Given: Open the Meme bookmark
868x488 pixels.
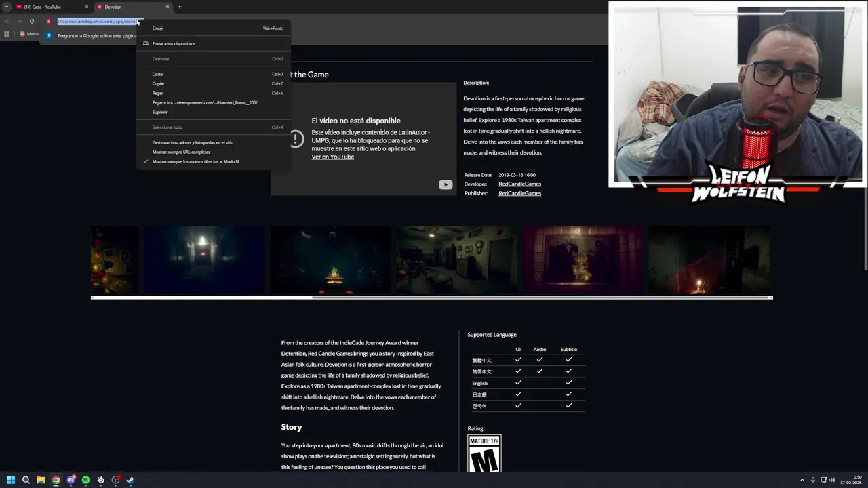Looking at the screenshot, I should [x=29, y=34].
